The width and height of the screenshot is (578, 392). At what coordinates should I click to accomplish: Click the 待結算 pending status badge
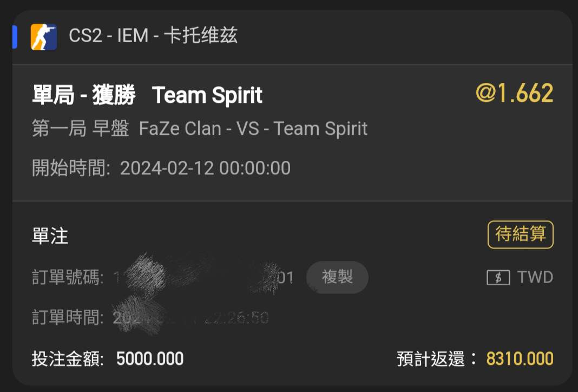(x=521, y=234)
